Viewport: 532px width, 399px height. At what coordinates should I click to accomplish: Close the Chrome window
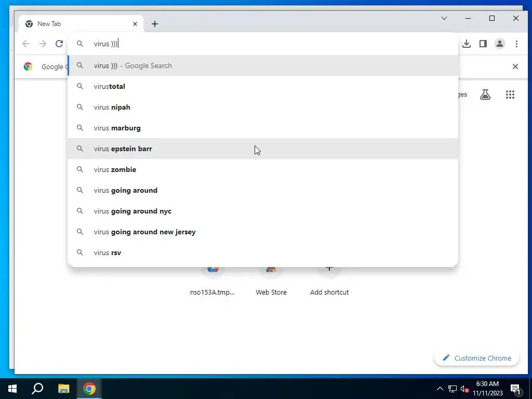516,18
